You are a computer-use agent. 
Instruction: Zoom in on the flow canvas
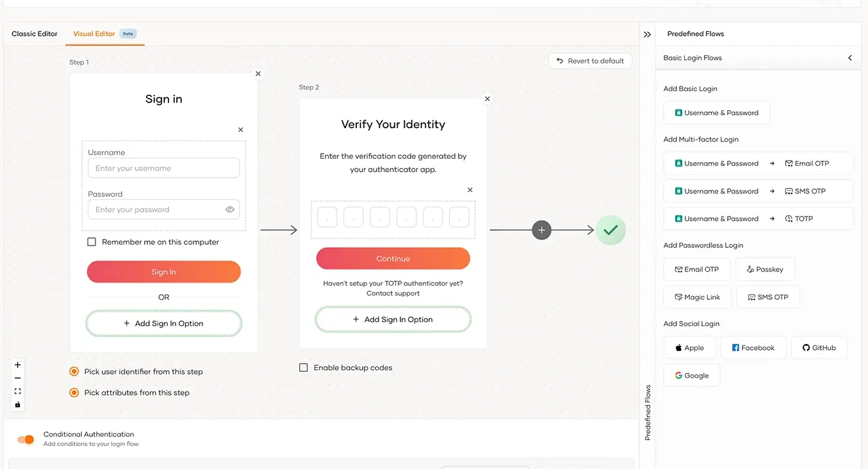click(17, 364)
